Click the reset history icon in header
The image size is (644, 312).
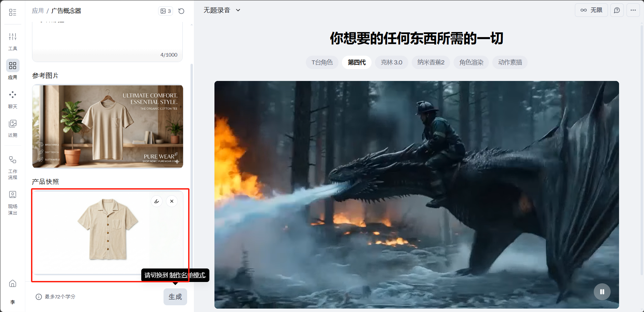[x=181, y=11]
